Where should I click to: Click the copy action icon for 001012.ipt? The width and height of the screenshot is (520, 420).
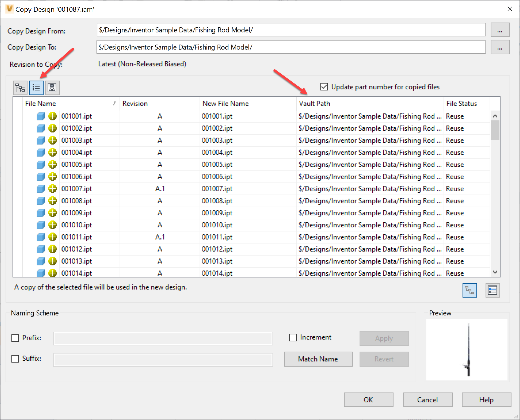pyautogui.click(x=52, y=249)
